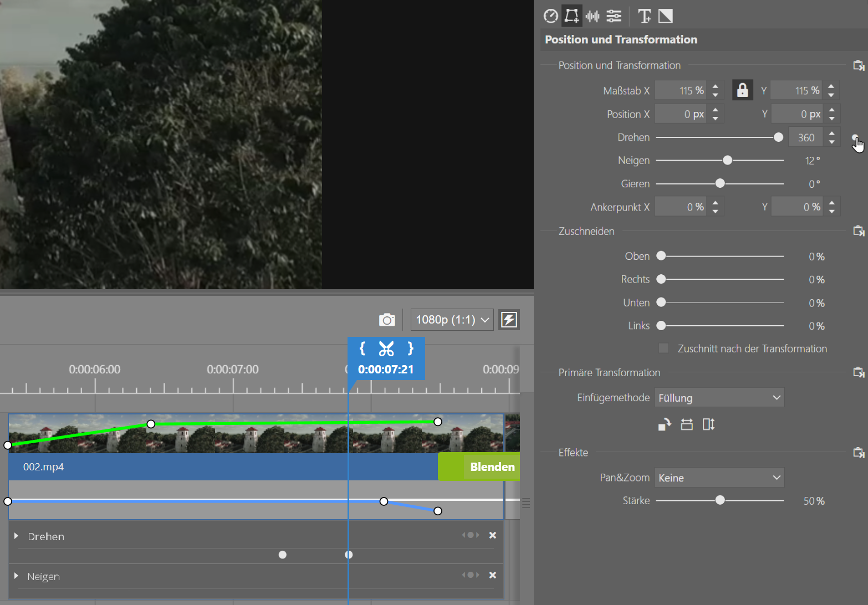Open the text tool tab icon
Image resolution: width=868 pixels, height=605 pixels.
(644, 16)
